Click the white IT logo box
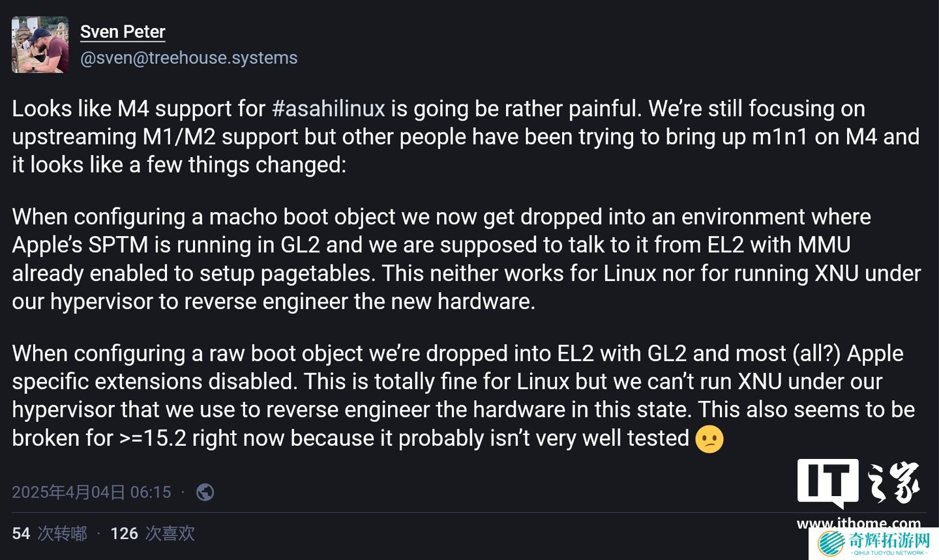Screen dimensions: 939x560 [x=827, y=482]
